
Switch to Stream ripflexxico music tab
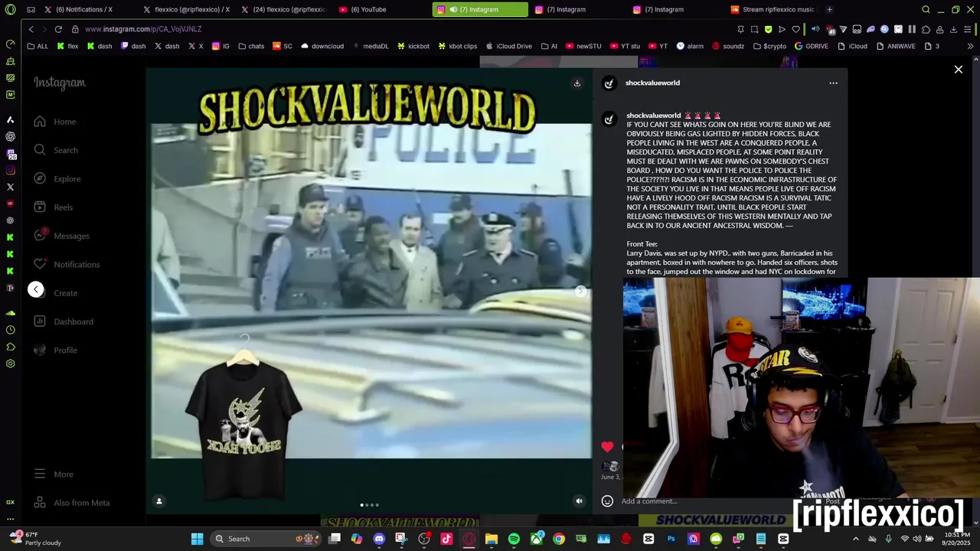pyautogui.click(x=773, y=10)
